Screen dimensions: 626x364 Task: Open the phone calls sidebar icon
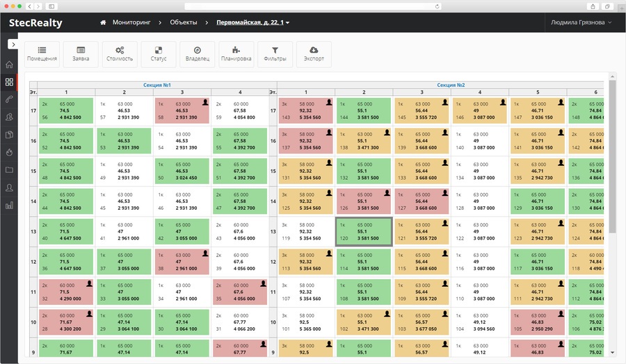coord(9,99)
